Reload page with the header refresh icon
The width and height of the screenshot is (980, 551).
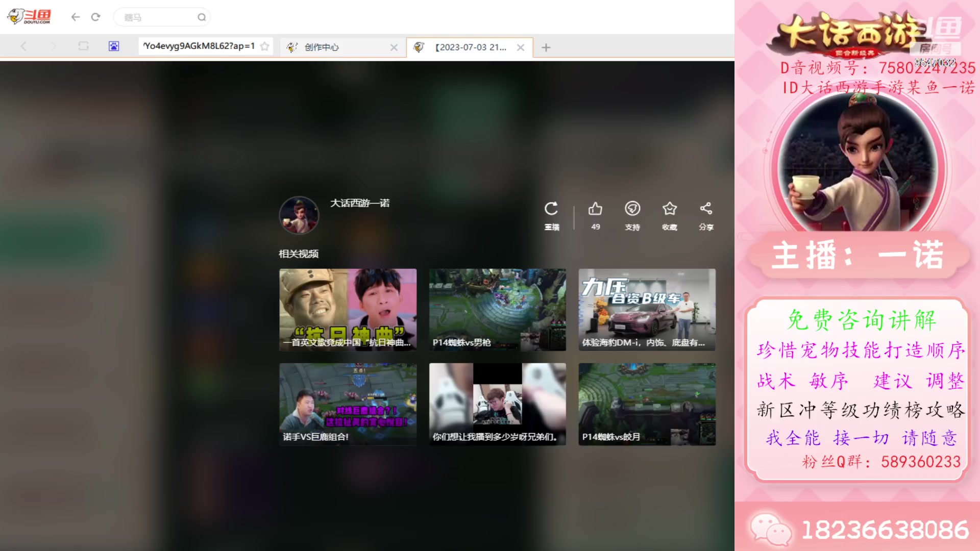point(95,17)
